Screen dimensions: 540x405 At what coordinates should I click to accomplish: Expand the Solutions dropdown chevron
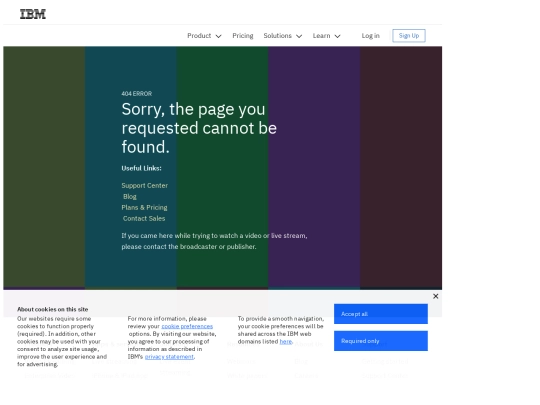(x=299, y=36)
